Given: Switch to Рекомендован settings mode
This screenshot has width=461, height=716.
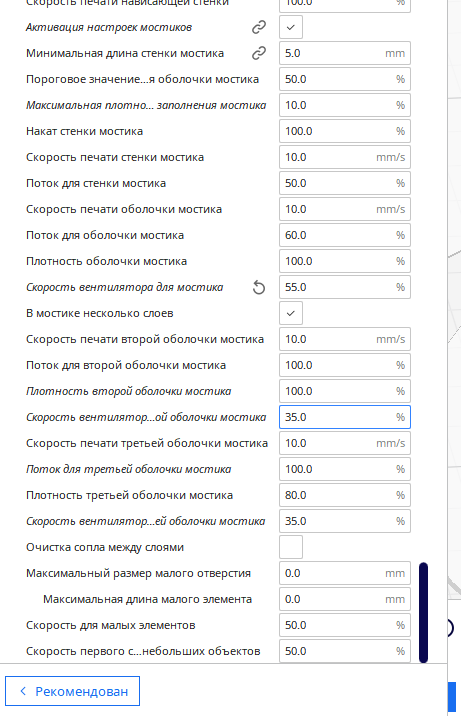Looking at the screenshot, I should click(x=73, y=691).
